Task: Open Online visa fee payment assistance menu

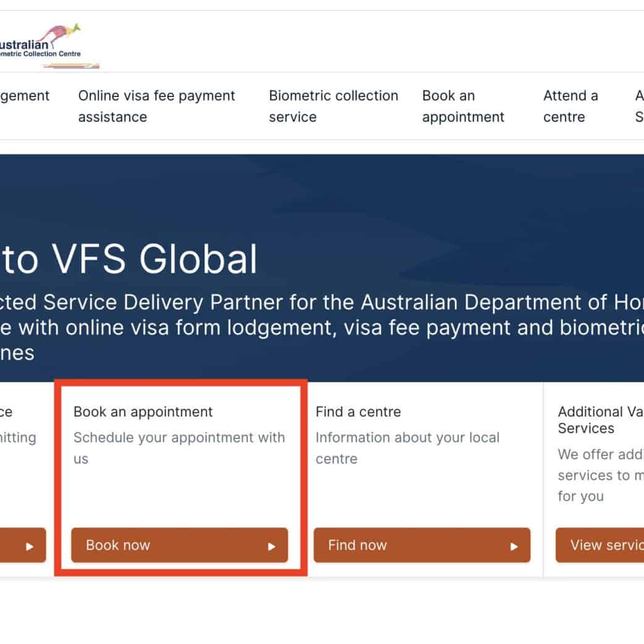Action: 156,106
